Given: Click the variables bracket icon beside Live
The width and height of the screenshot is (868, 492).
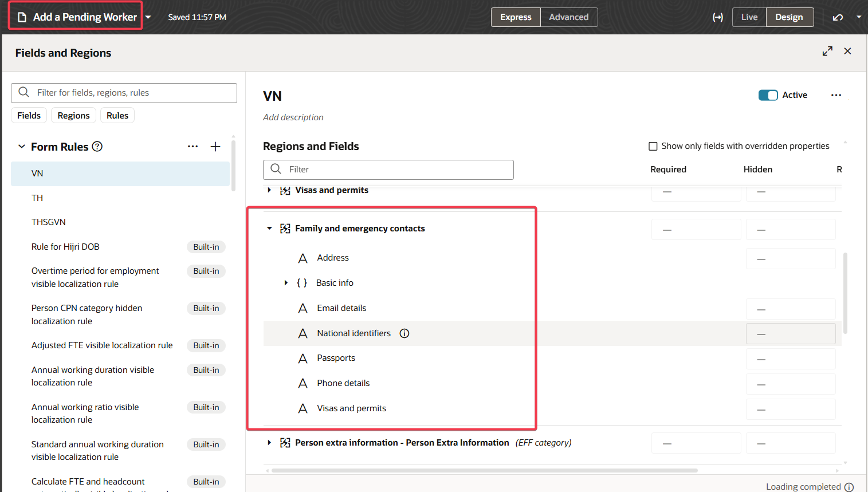Looking at the screenshot, I should [718, 17].
